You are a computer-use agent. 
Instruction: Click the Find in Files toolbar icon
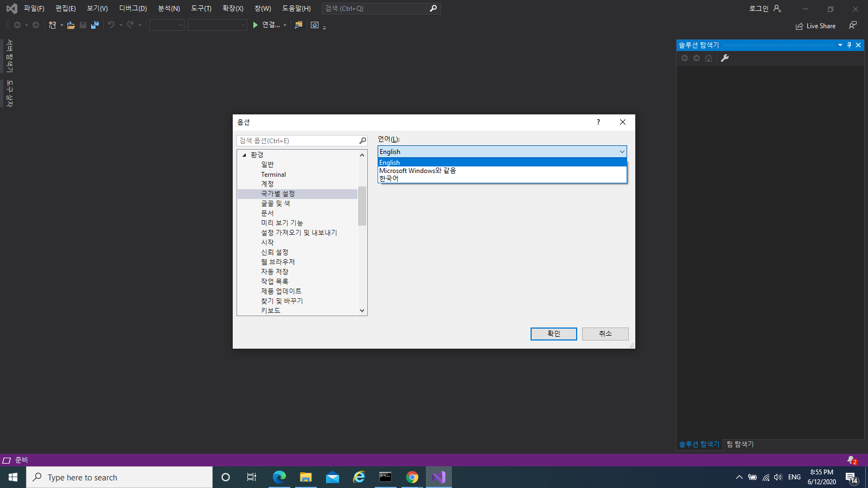(298, 25)
